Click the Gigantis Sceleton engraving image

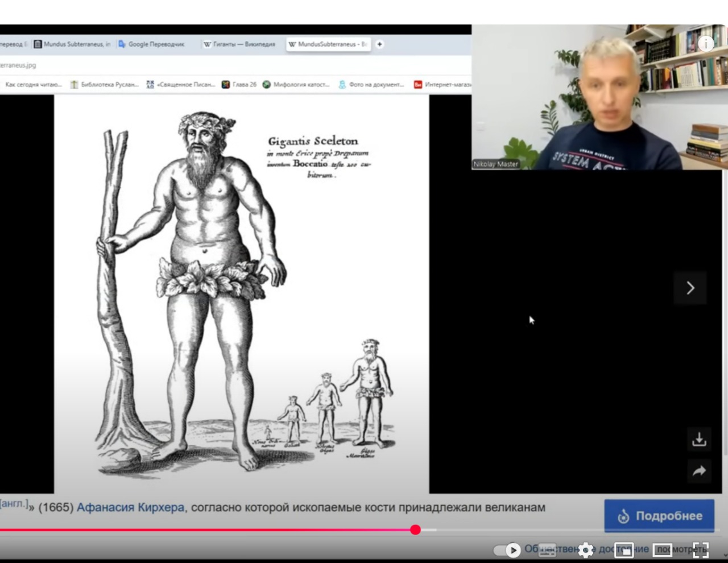(x=242, y=294)
